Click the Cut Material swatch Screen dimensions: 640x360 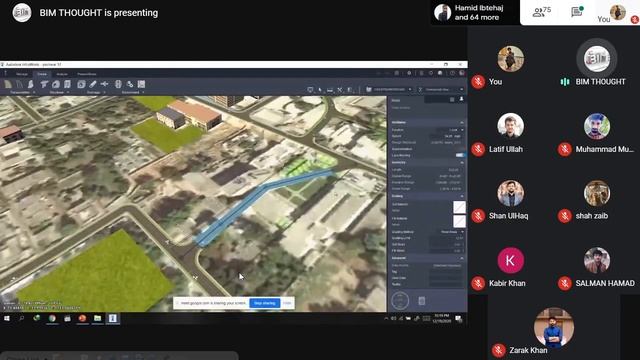click(x=459, y=207)
